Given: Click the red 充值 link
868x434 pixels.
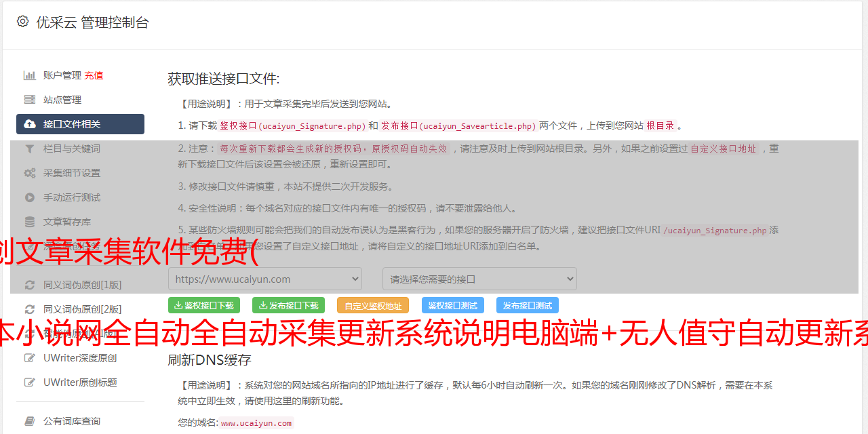Looking at the screenshot, I should click(94, 75).
